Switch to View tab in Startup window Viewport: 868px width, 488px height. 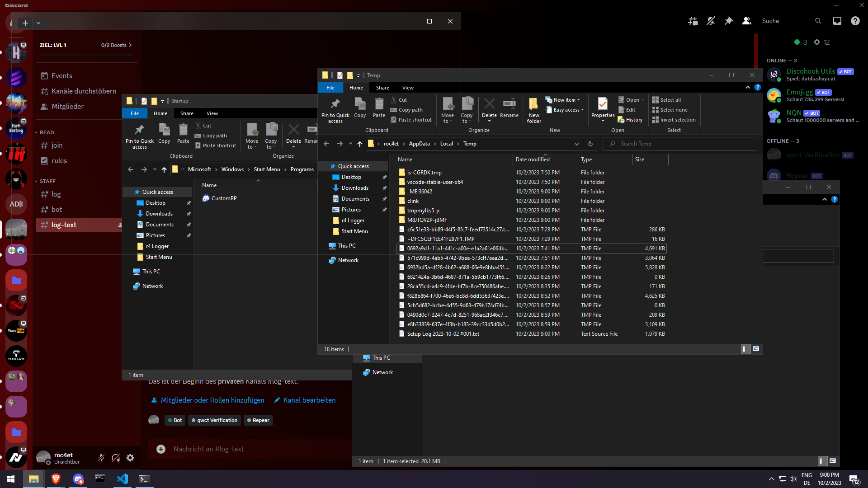pyautogui.click(x=212, y=113)
